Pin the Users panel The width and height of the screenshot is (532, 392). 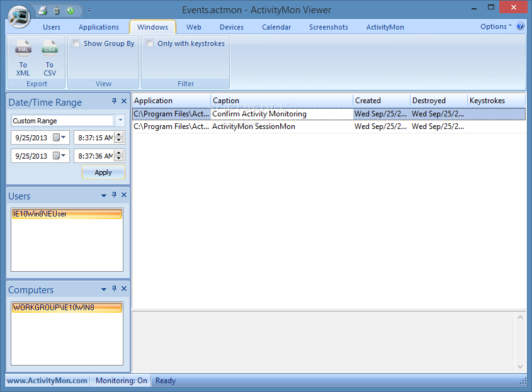115,194
